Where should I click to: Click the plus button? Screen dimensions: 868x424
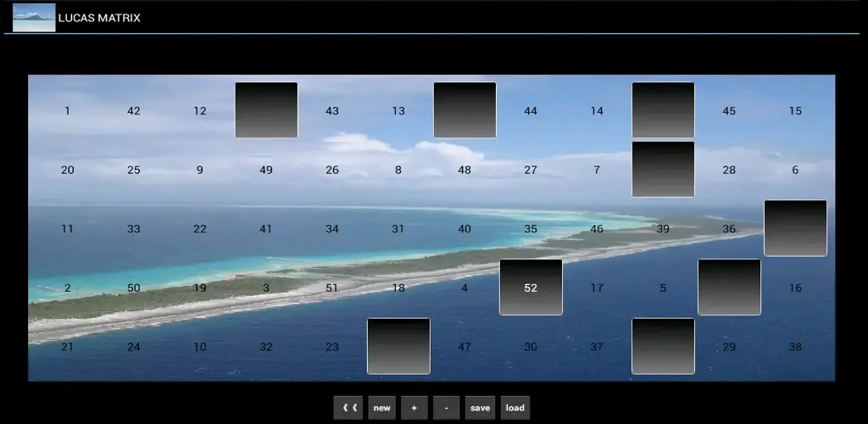point(414,408)
